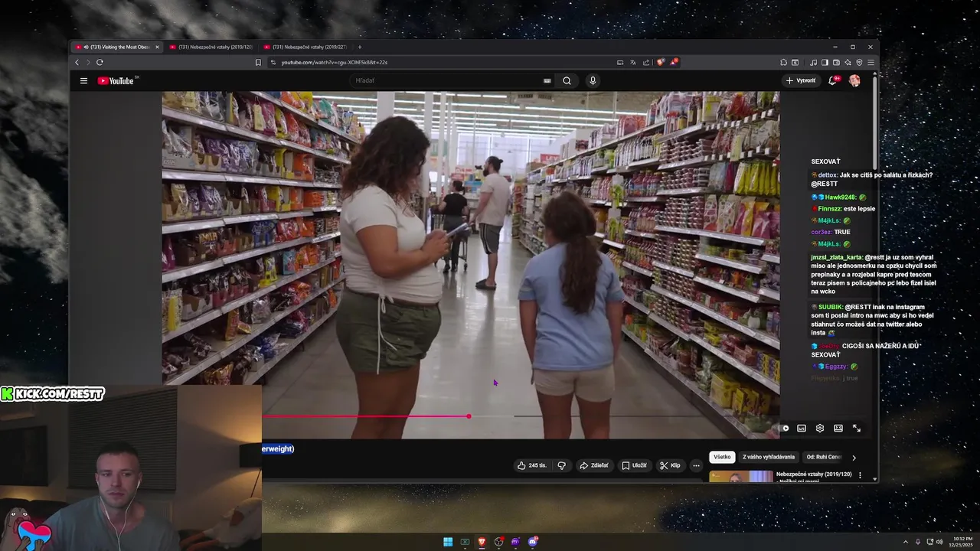Show next filter chips with arrow

point(854,458)
